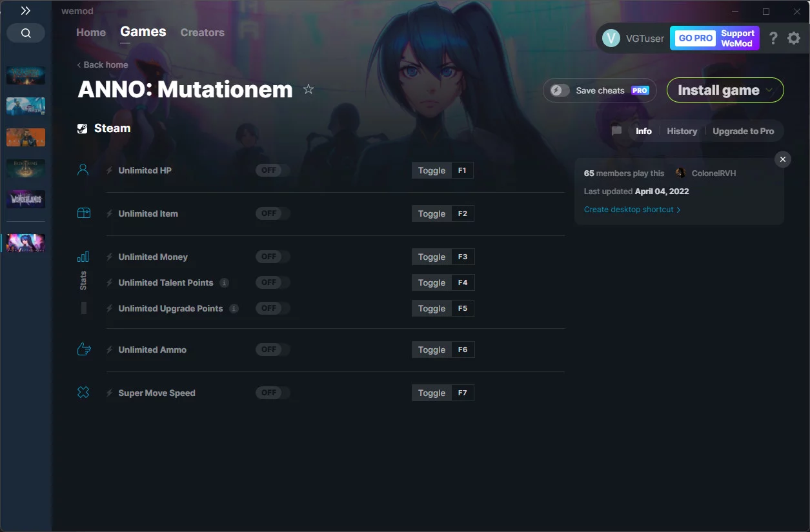The image size is (810, 532).
Task: Click the Stats bar chart icon
Action: point(83,257)
